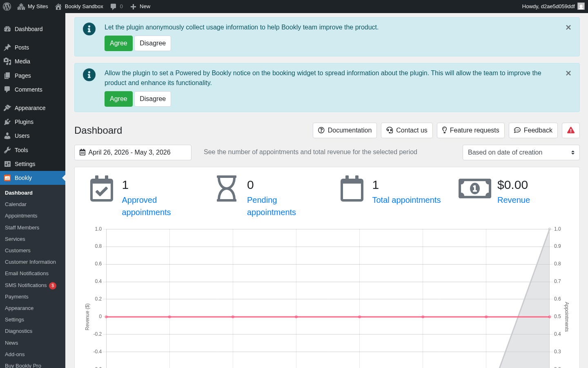
Task: Open the Revenue link
Action: tap(514, 200)
